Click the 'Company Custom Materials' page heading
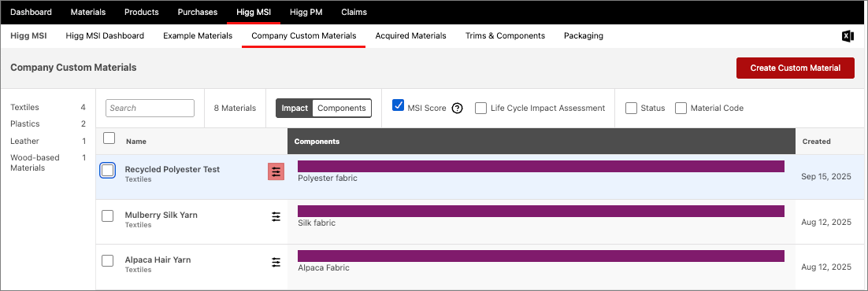The height and width of the screenshot is (291, 868). 73,68
